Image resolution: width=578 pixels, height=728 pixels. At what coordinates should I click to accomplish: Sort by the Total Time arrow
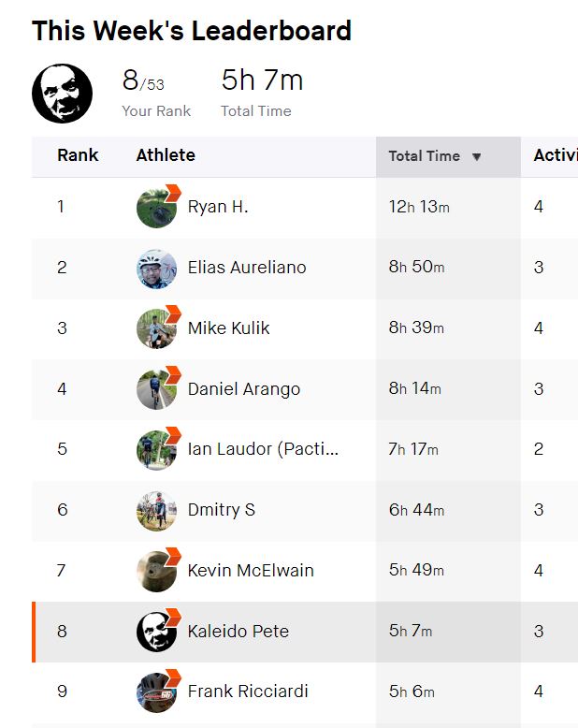tap(476, 156)
